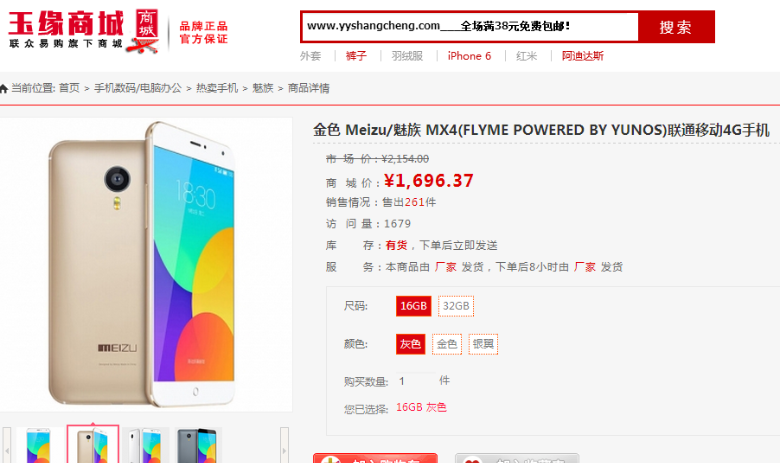This screenshot has width=780, height=463.
Task: Go to previous thumbnails with left arrow
Action: pyautogui.click(x=7, y=446)
